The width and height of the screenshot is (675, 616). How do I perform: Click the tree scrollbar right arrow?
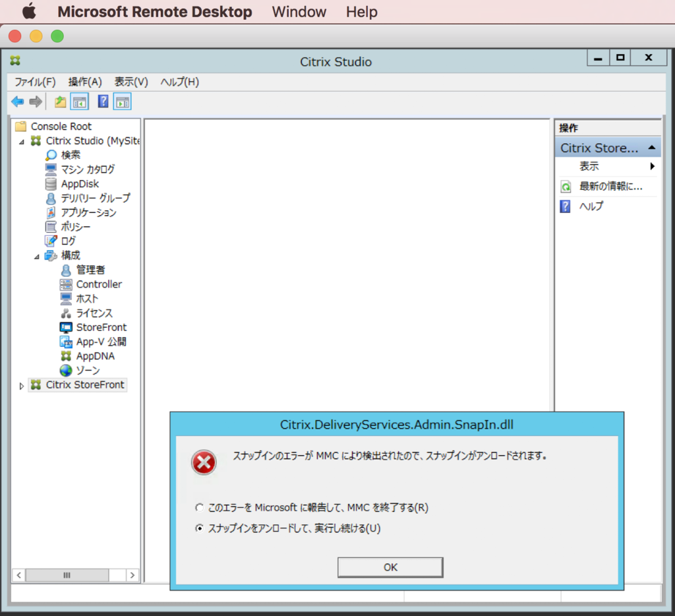tap(132, 575)
